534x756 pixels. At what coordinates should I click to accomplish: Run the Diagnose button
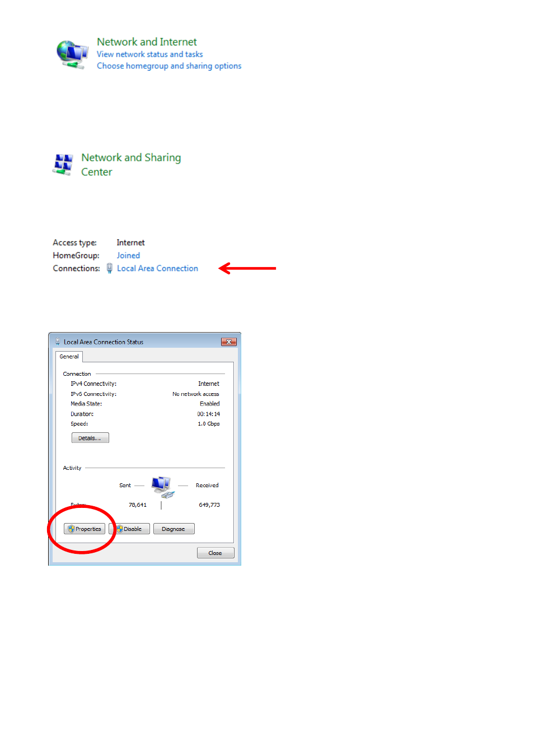(174, 529)
